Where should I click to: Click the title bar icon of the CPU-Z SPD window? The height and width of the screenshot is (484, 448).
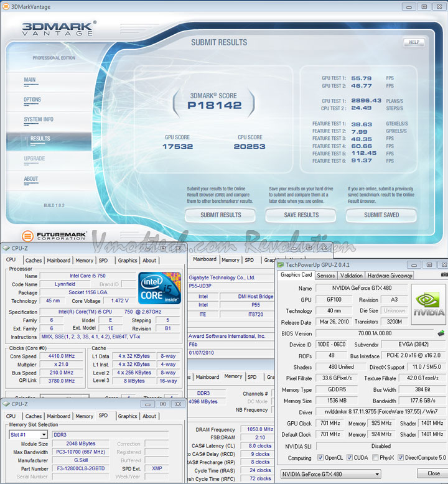[x=6, y=404]
